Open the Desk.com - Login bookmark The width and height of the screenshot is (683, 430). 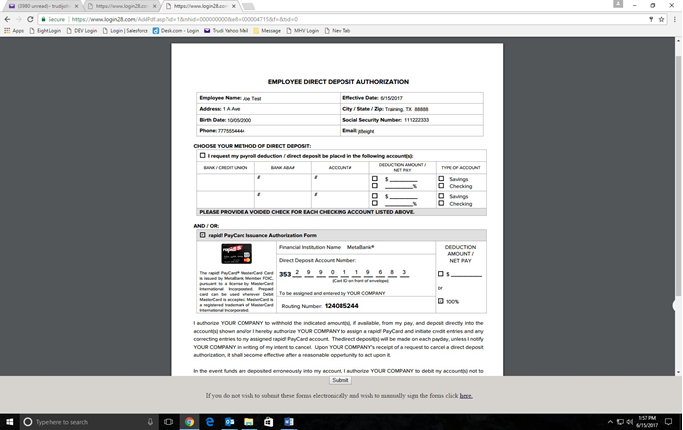[176, 30]
